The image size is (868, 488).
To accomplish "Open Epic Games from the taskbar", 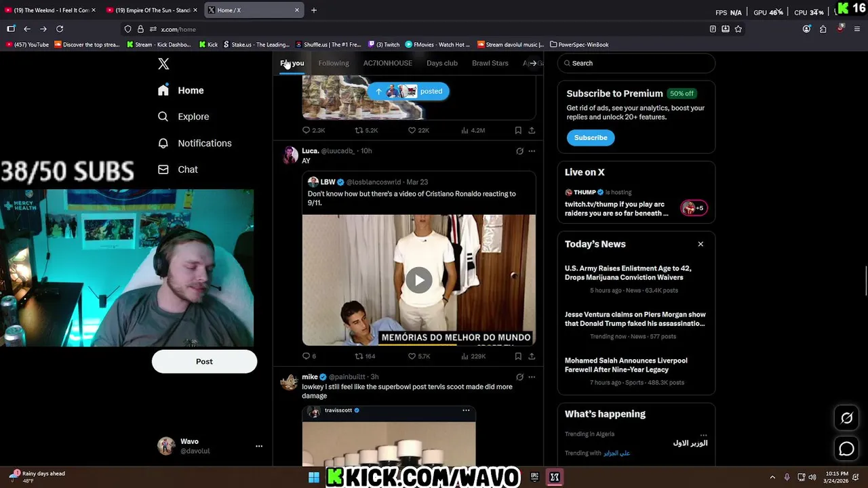I will click(x=534, y=477).
